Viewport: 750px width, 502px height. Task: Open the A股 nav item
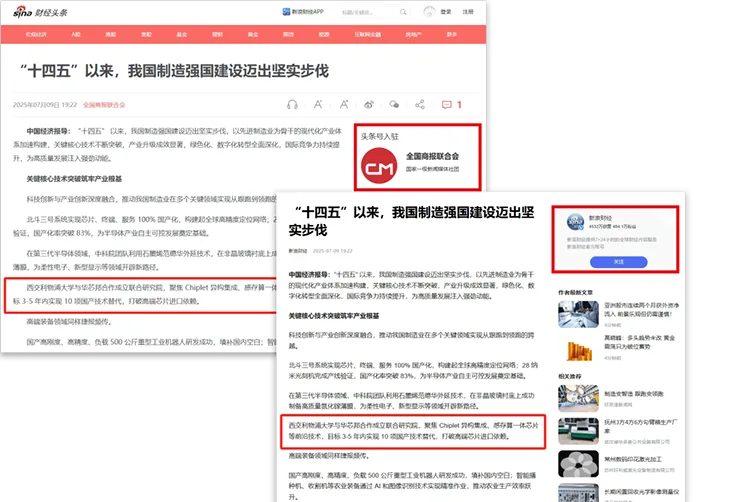click(x=76, y=34)
